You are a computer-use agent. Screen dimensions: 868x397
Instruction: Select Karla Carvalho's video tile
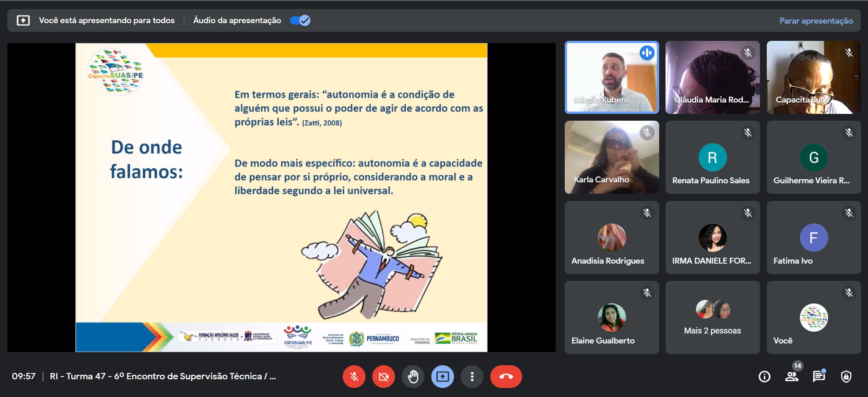click(612, 157)
